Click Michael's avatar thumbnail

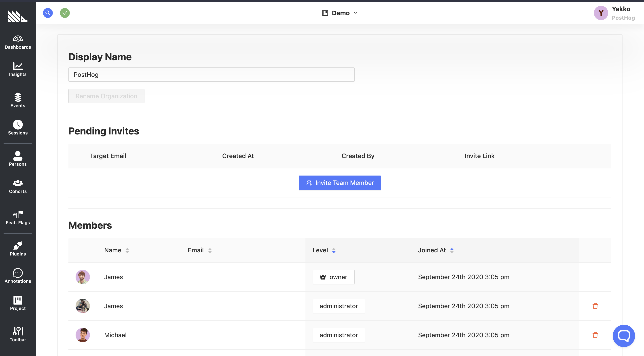pyautogui.click(x=83, y=335)
